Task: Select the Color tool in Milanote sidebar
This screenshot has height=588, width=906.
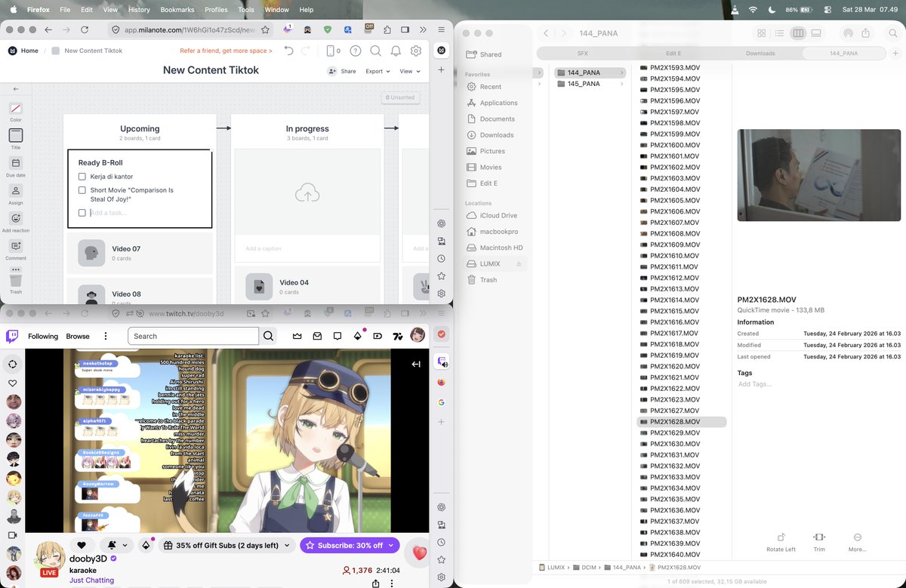Action: 16,108
